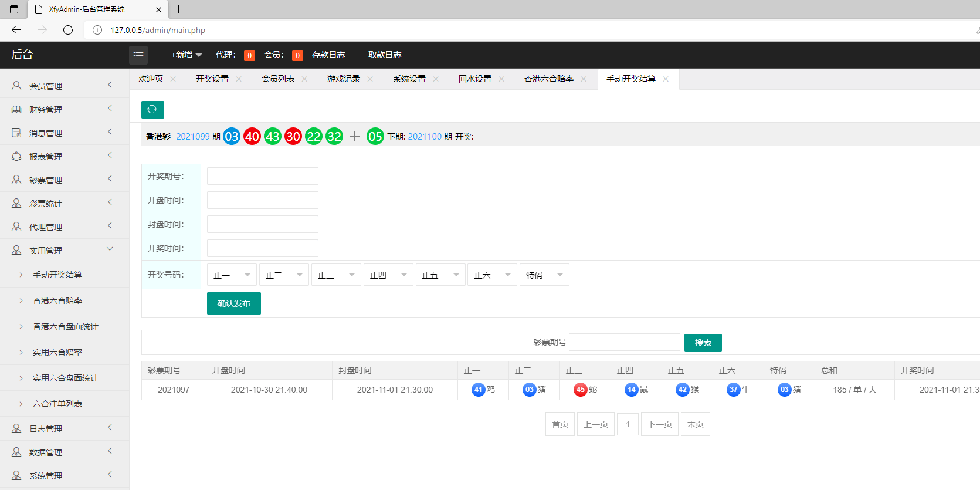Collapse the 实用管理 sidebar section
The image size is (980, 490).
tap(110, 249)
